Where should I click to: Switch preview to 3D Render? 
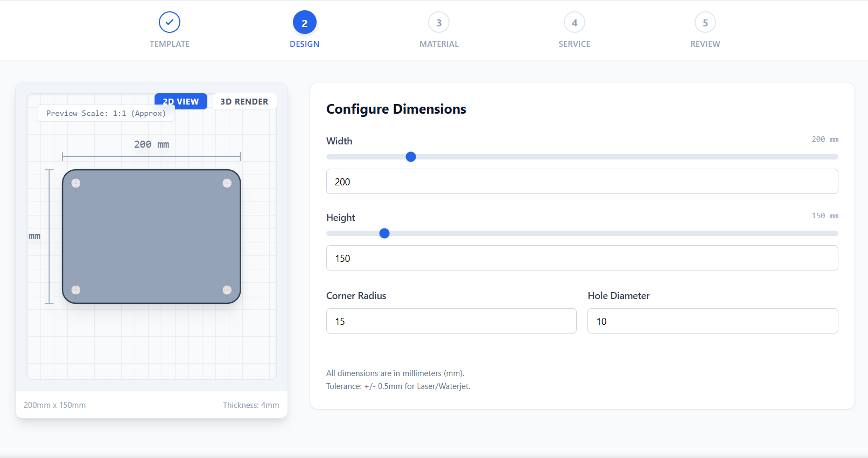coord(244,102)
